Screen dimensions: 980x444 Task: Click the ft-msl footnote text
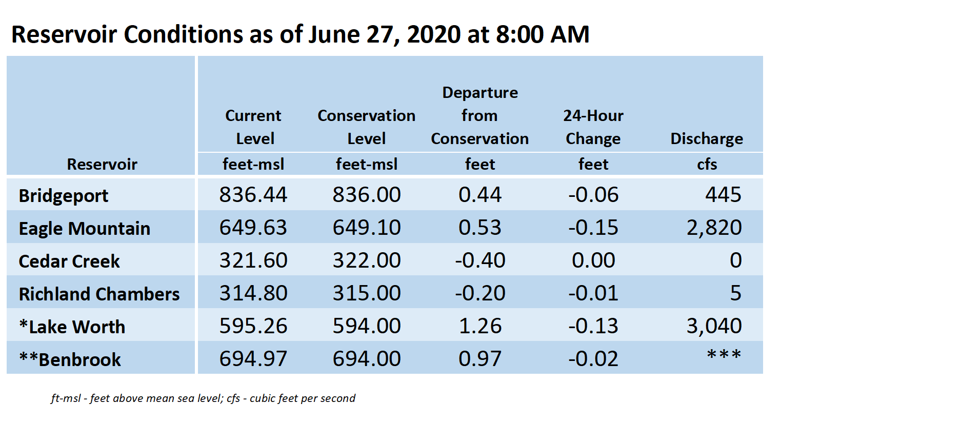tap(203, 398)
